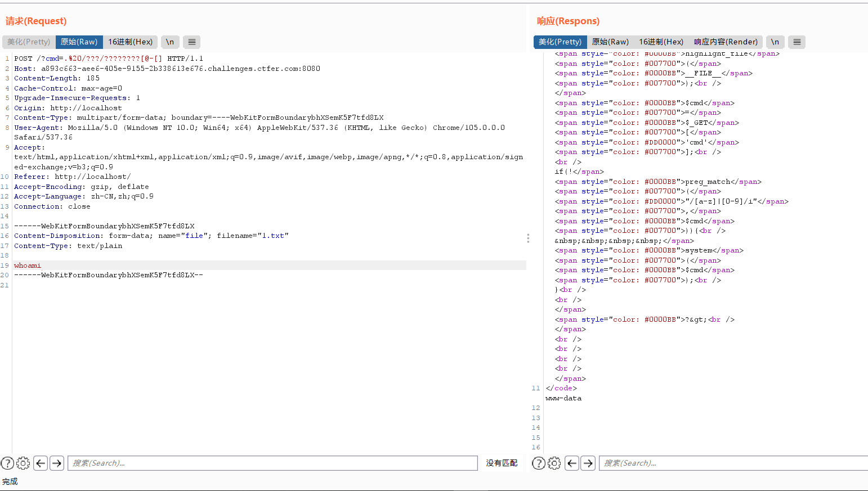Click the Host header line
The width and height of the screenshot is (868, 491).
(x=167, y=69)
